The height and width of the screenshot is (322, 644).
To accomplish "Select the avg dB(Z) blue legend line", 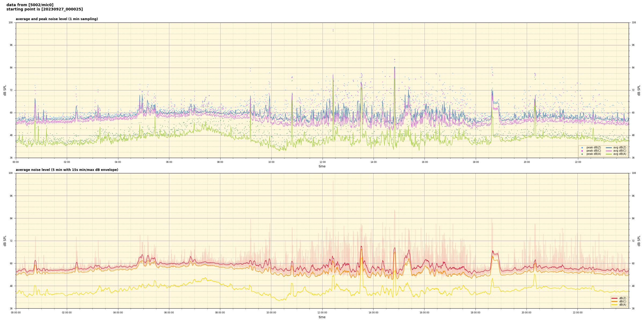I will click(609, 148).
